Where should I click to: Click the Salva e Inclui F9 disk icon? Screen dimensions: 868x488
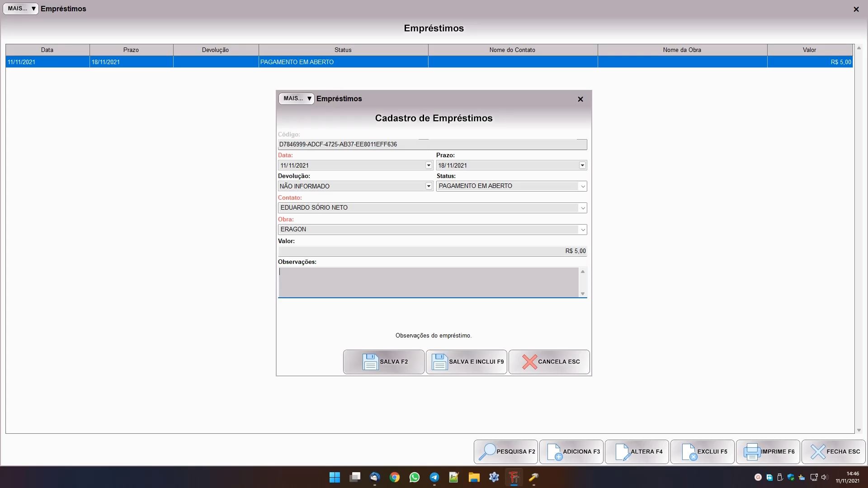439,362
